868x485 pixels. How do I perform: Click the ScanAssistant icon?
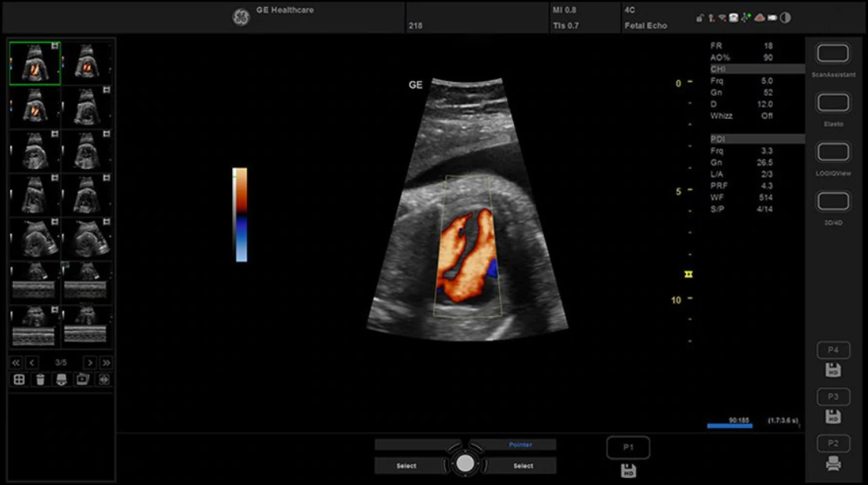[x=832, y=54]
